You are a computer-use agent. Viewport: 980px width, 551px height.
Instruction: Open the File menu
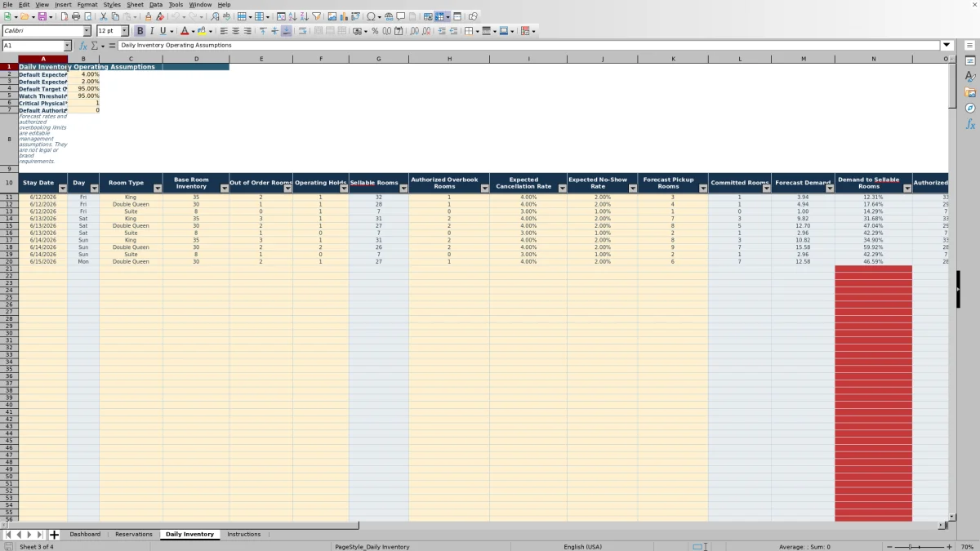pos(7,5)
